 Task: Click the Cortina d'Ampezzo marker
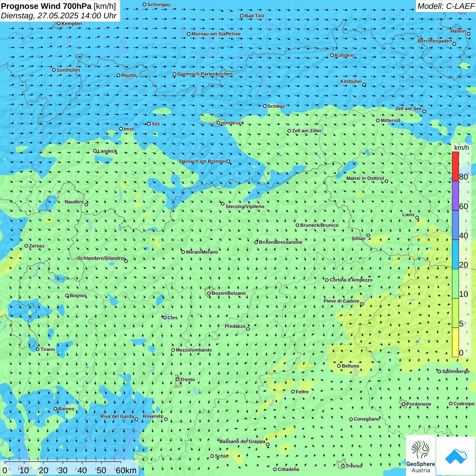(327, 280)
